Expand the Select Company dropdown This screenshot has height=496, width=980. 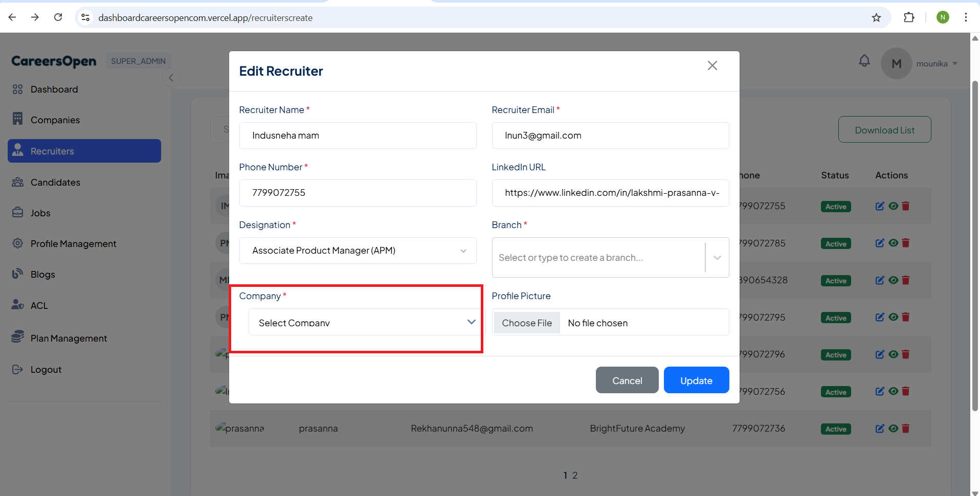[365, 322]
